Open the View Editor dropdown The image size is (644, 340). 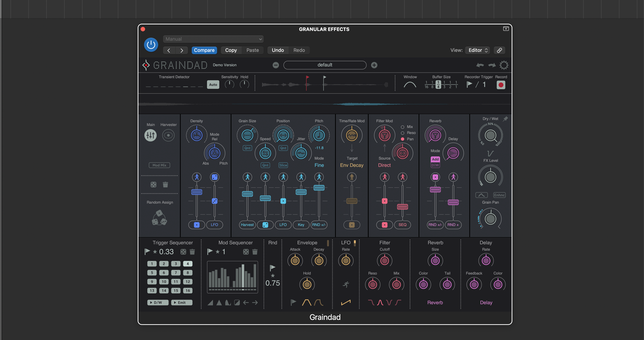(477, 50)
